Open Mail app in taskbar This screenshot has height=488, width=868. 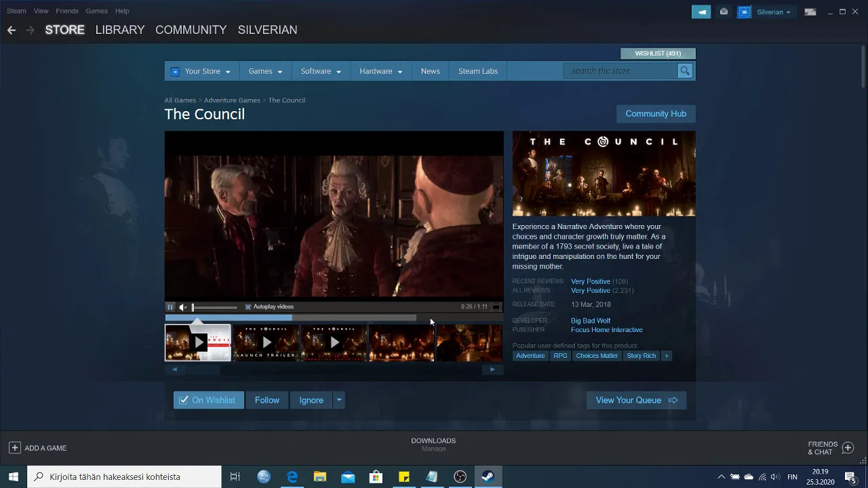348,476
